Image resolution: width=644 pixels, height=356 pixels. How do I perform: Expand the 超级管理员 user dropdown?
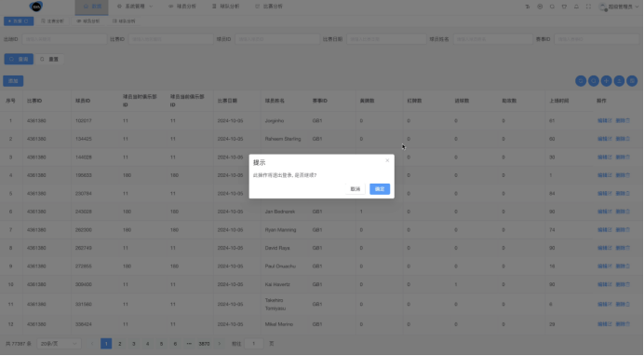coord(624,7)
